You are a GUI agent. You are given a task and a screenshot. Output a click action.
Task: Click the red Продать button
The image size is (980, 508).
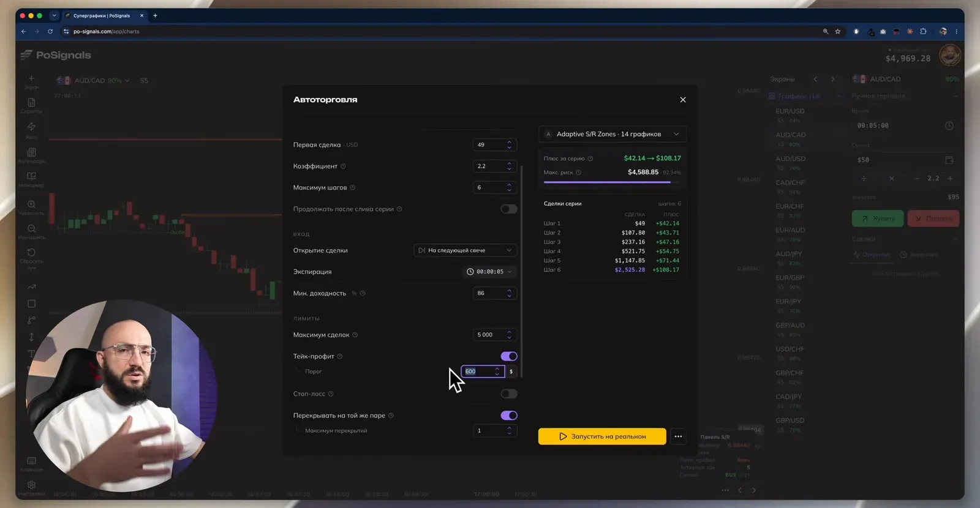933,219
